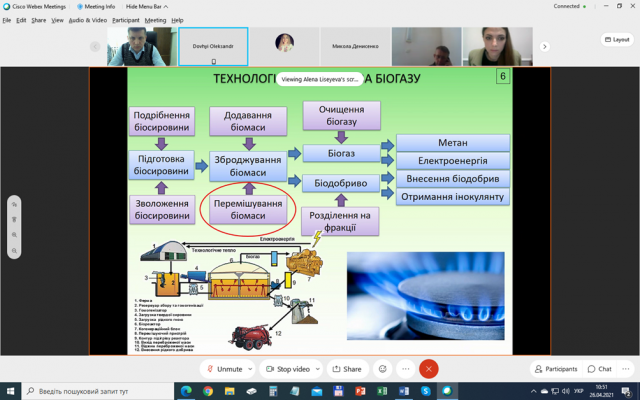640x400 pixels.
Task: Select the woman video tile on right
Action: pos(498,46)
